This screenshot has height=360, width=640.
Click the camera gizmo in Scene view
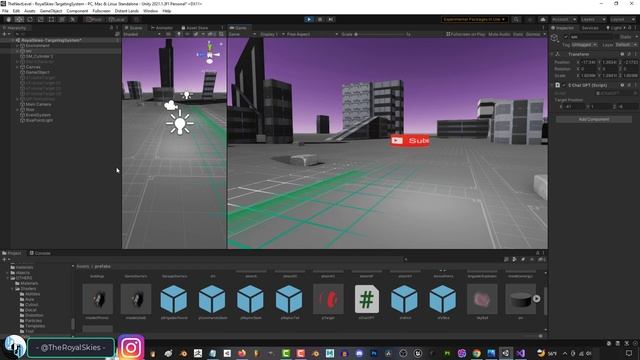click(170, 105)
